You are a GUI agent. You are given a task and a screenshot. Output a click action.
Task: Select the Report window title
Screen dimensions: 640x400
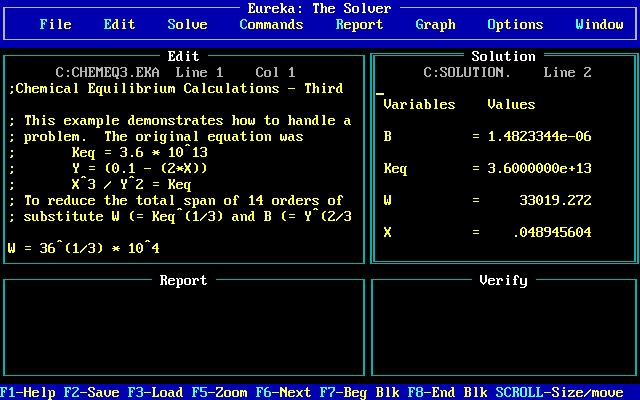click(x=183, y=280)
